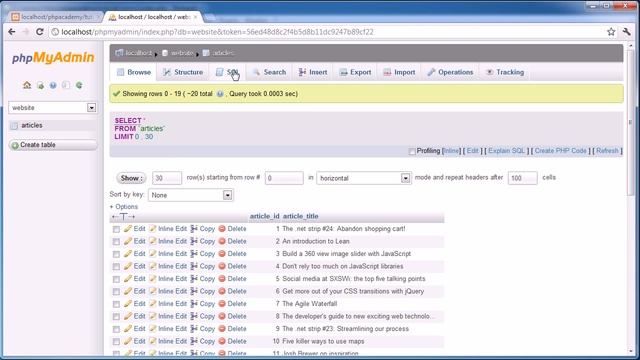The image size is (640, 360).
Task: Click the browser back arrow
Action: (x=12, y=32)
